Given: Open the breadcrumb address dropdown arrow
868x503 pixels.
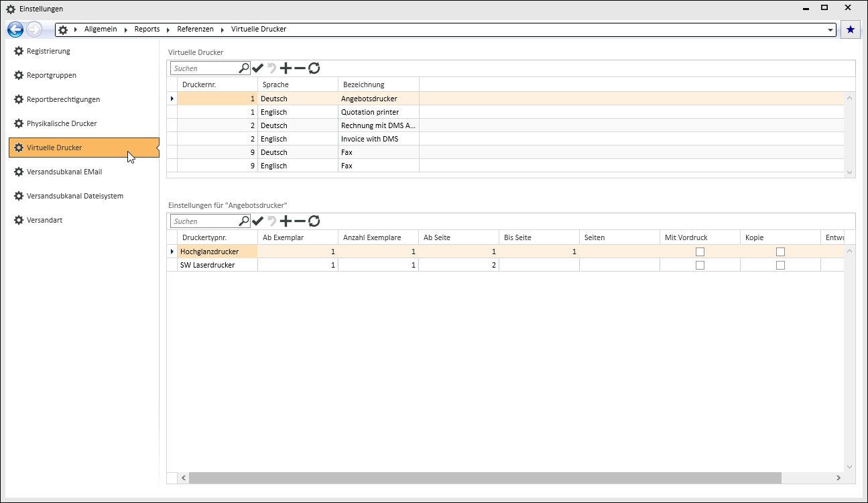Looking at the screenshot, I should coord(830,30).
